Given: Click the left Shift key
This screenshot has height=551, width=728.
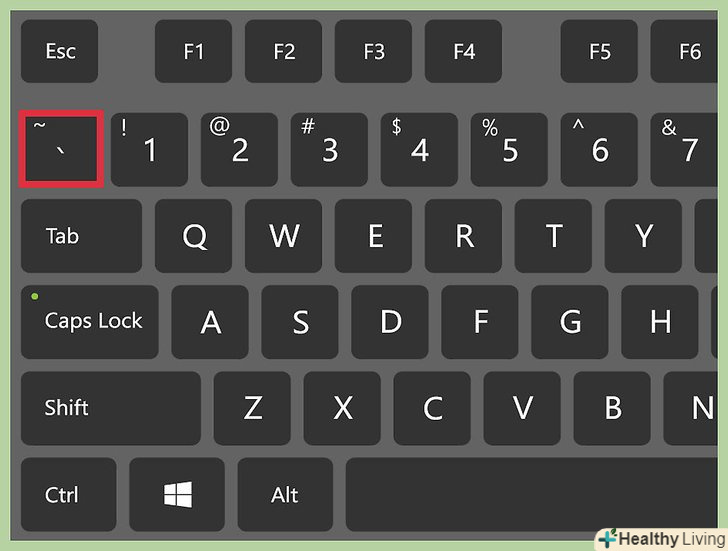Looking at the screenshot, I should pyautogui.click(x=111, y=408).
